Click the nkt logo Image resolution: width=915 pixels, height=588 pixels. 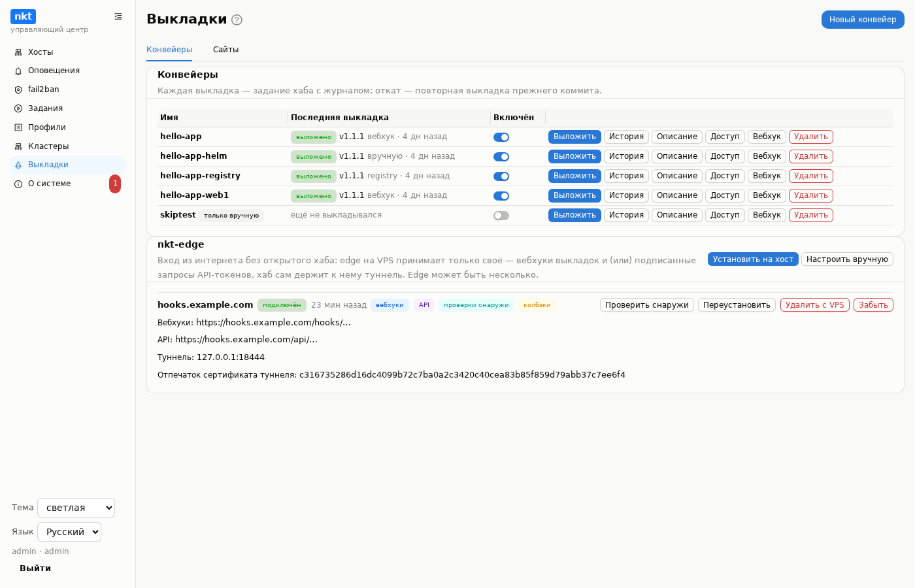coord(23,16)
